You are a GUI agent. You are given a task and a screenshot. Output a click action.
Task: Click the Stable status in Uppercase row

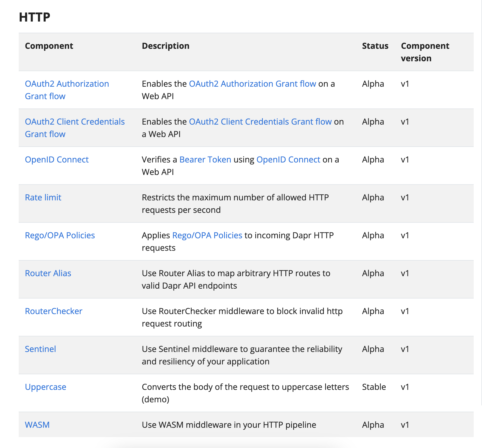tap(374, 387)
